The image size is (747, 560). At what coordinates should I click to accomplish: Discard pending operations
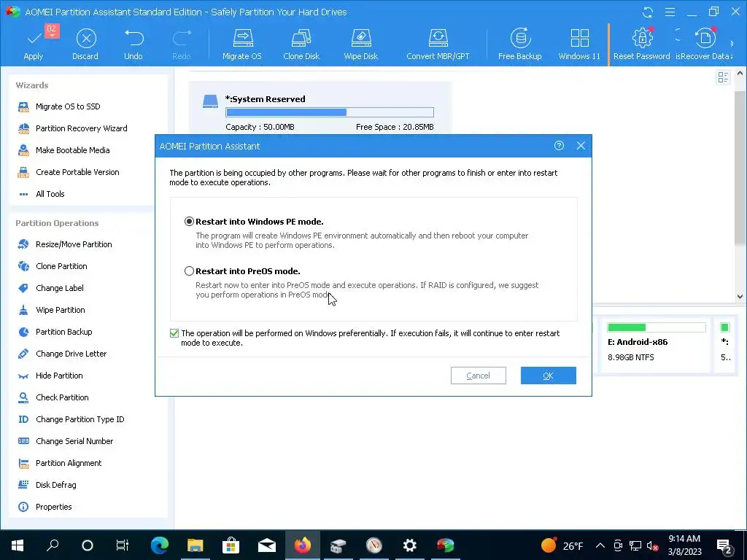(x=85, y=44)
